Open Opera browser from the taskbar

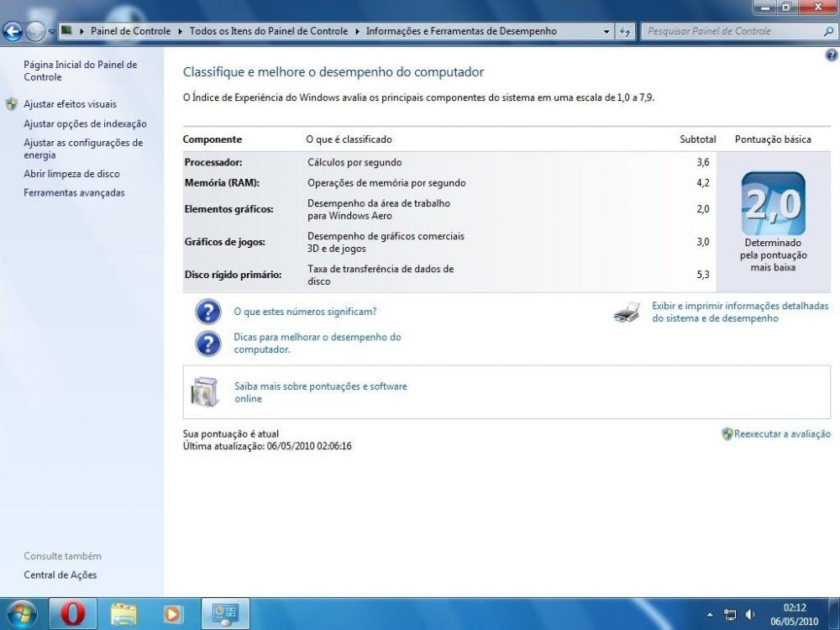click(x=73, y=614)
